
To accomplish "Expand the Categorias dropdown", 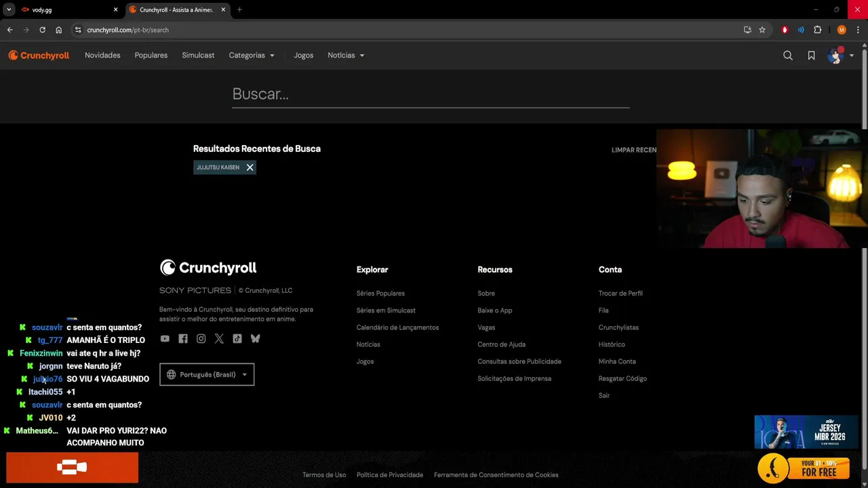I will point(252,56).
